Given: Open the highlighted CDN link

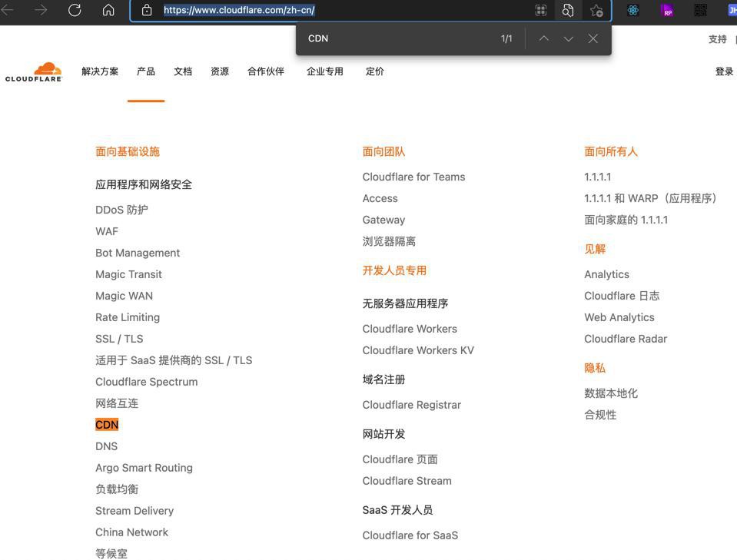Looking at the screenshot, I should [107, 425].
